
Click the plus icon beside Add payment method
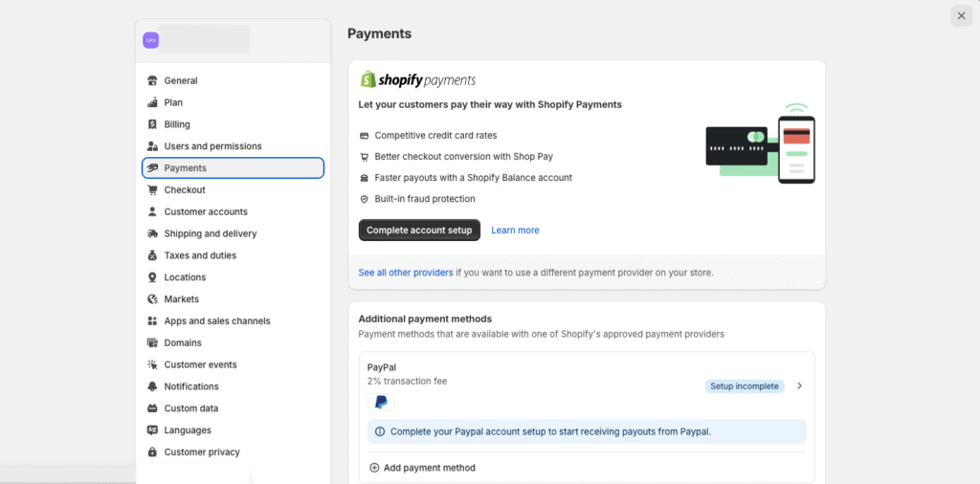[x=374, y=468]
